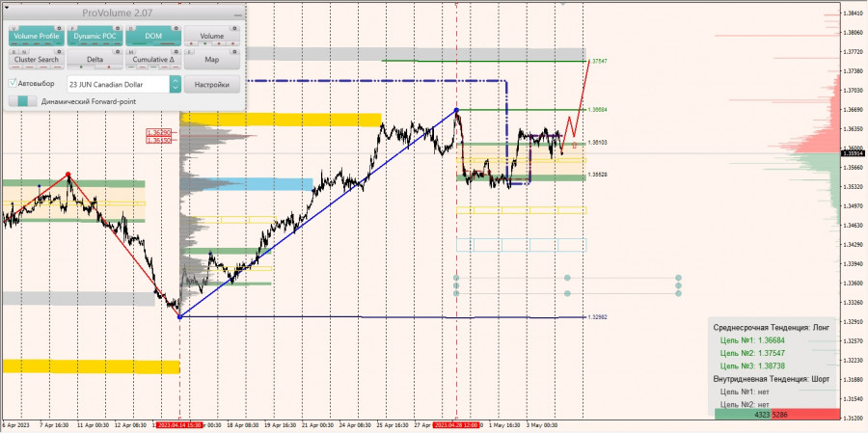
Task: Open Delta gear settings
Action: [x=119, y=51]
